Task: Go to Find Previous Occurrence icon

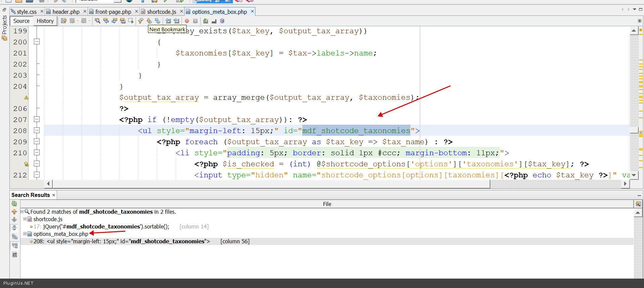Action: 106,21
